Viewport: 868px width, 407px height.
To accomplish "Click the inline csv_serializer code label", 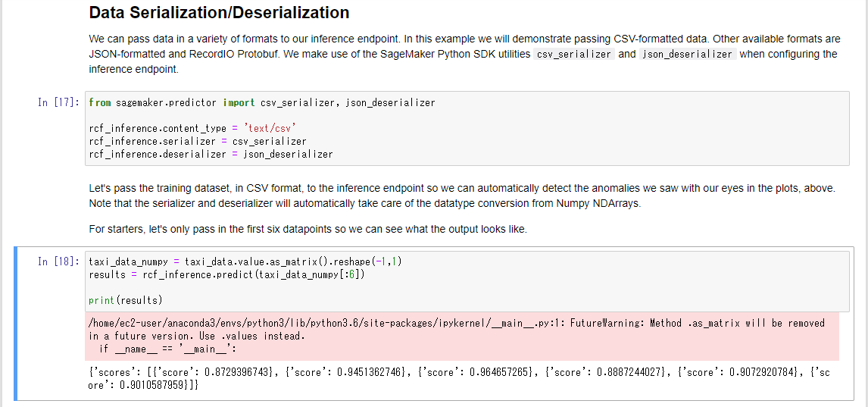I will coord(573,55).
